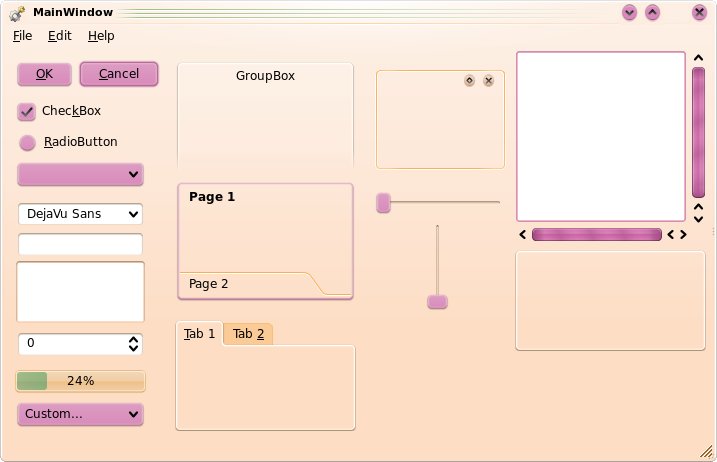Viewport: 717px width, 462px height.
Task: Decrease the spin box value with down arrow
Action: tap(133, 348)
